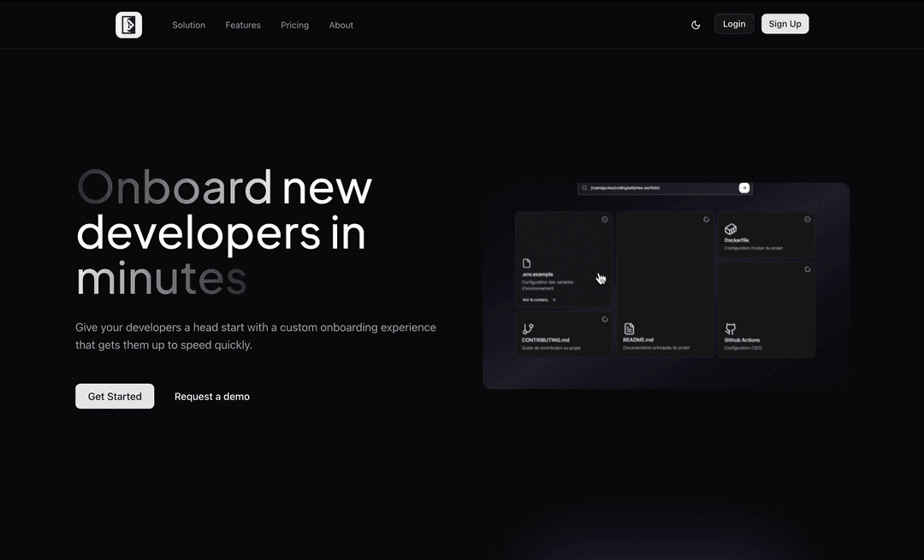Click the GitHub icon on the Github Actions card
924x560 pixels.
[731, 328]
